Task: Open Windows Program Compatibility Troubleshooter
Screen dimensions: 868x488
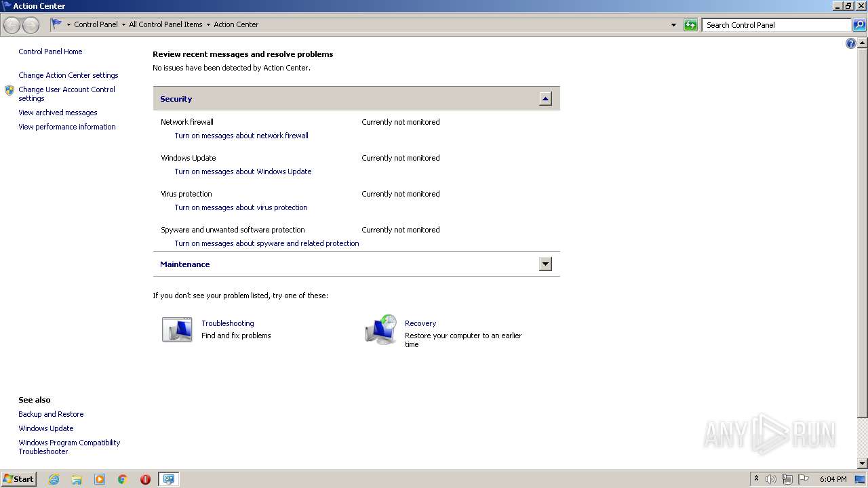Action: 69,447
